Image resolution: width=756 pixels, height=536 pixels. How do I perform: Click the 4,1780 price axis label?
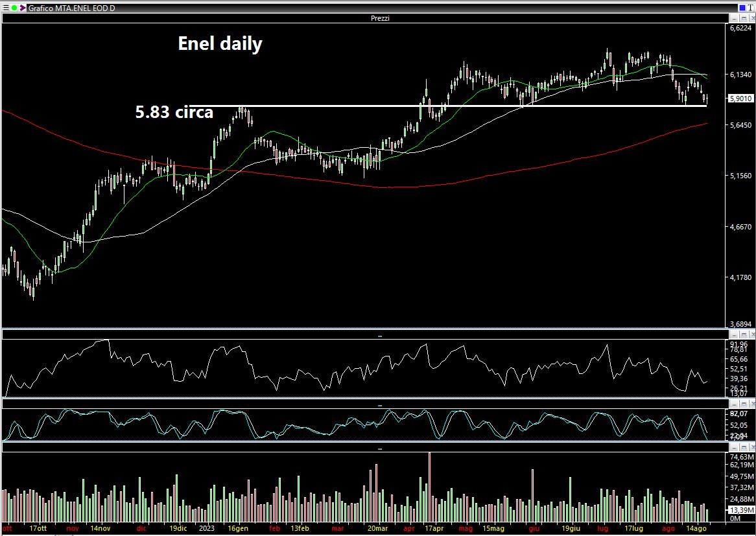point(740,277)
